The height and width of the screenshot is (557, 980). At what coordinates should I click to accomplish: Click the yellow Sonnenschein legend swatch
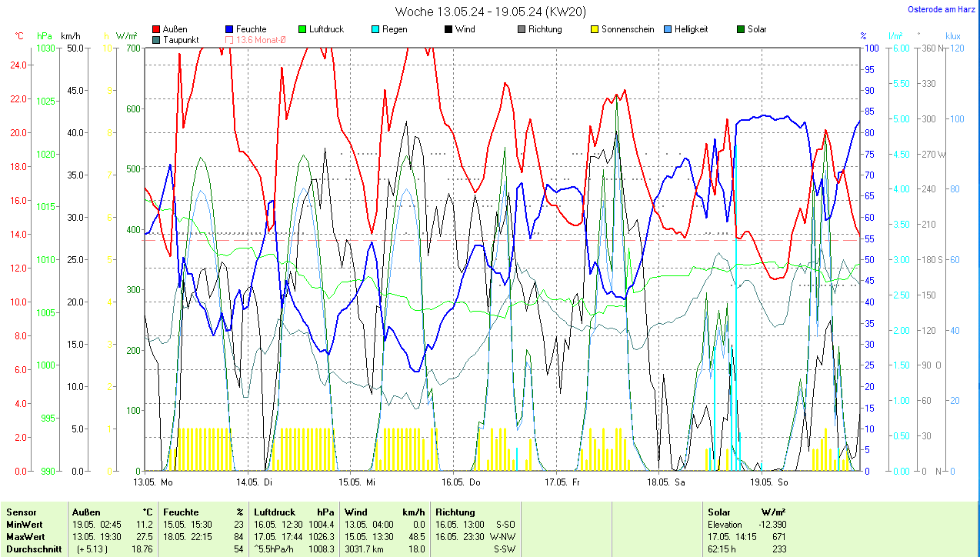[x=595, y=29]
